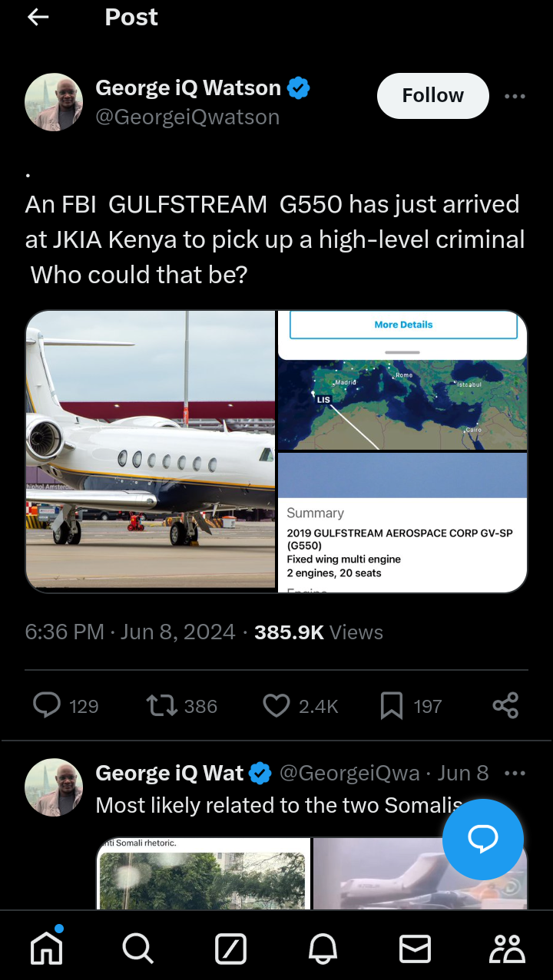
Task: Tap the @GeorgeiQwatson handle
Action: pos(187,117)
